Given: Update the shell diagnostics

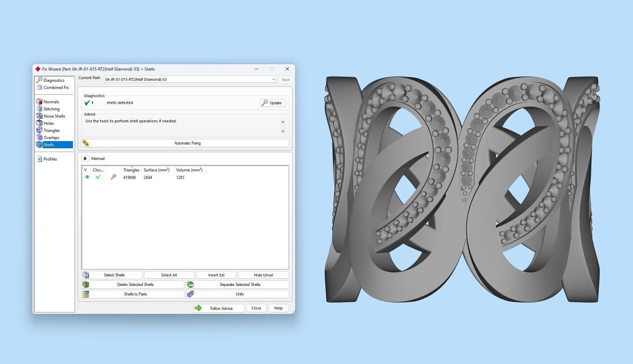Looking at the screenshot, I should click(x=273, y=103).
